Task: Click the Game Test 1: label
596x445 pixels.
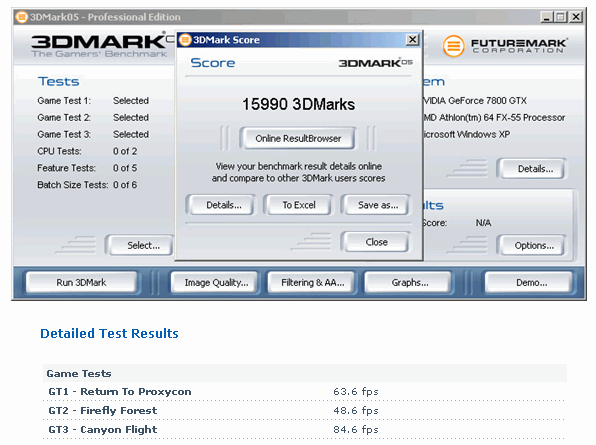Action: (x=64, y=101)
